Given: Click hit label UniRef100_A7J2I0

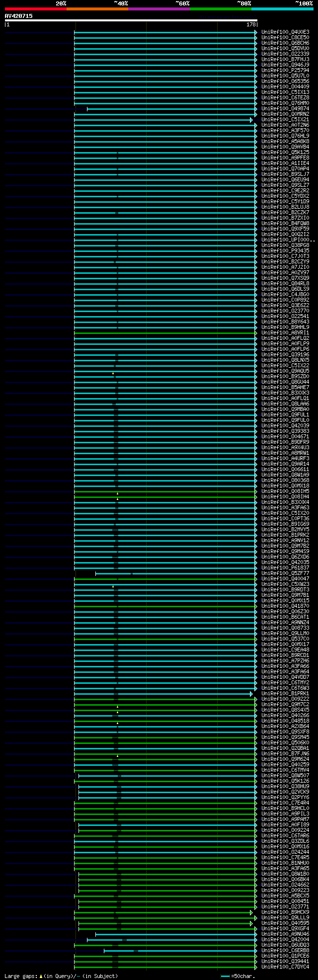Looking at the screenshot, I should click(x=285, y=267).
